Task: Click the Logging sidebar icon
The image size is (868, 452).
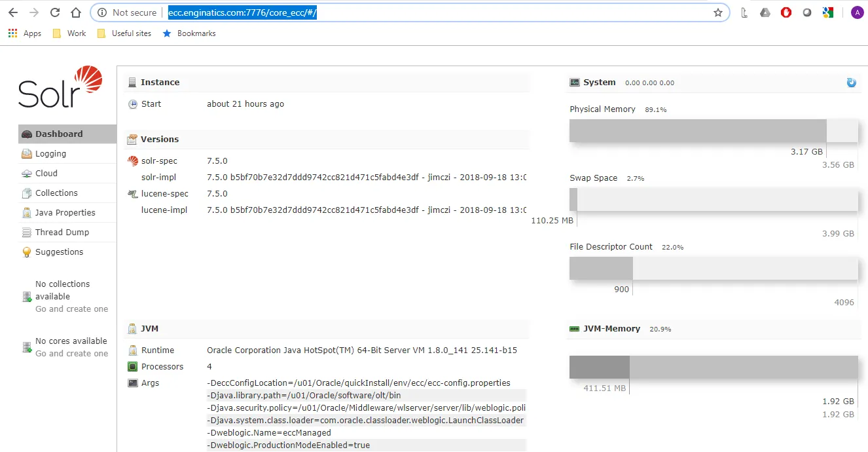Action: click(27, 154)
